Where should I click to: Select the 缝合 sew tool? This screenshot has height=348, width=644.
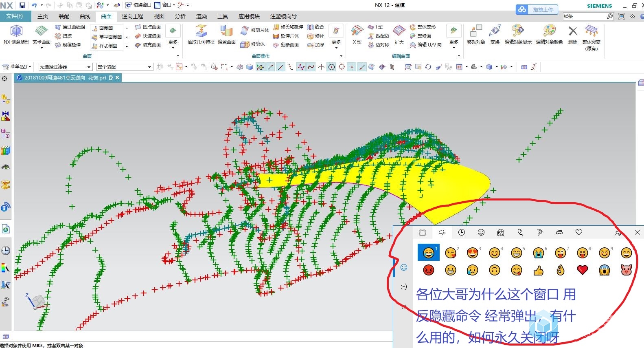tap(315, 27)
